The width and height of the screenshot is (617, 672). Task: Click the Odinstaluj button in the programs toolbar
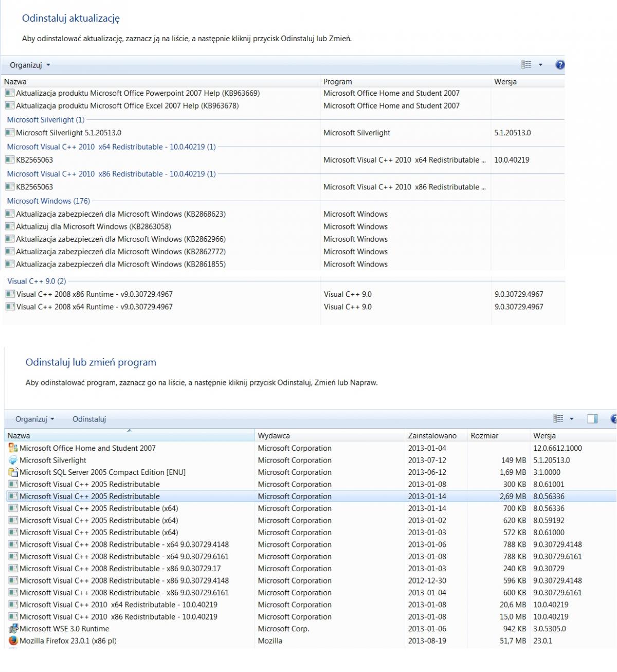pos(89,419)
